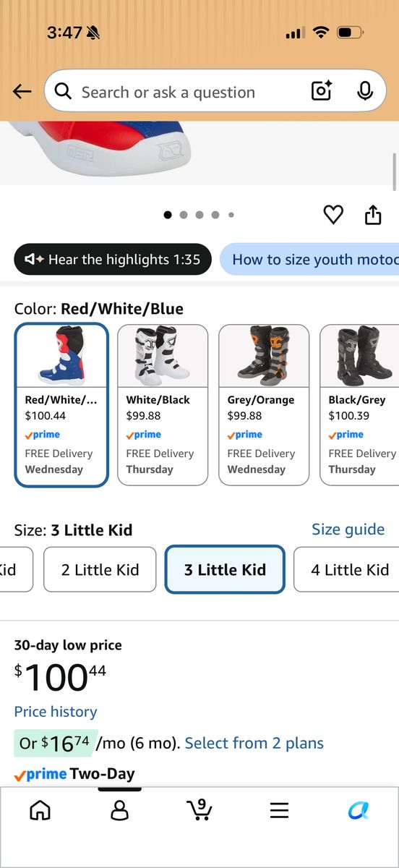
Task: Open shopping cart with 9 items
Action: click(x=199, y=809)
